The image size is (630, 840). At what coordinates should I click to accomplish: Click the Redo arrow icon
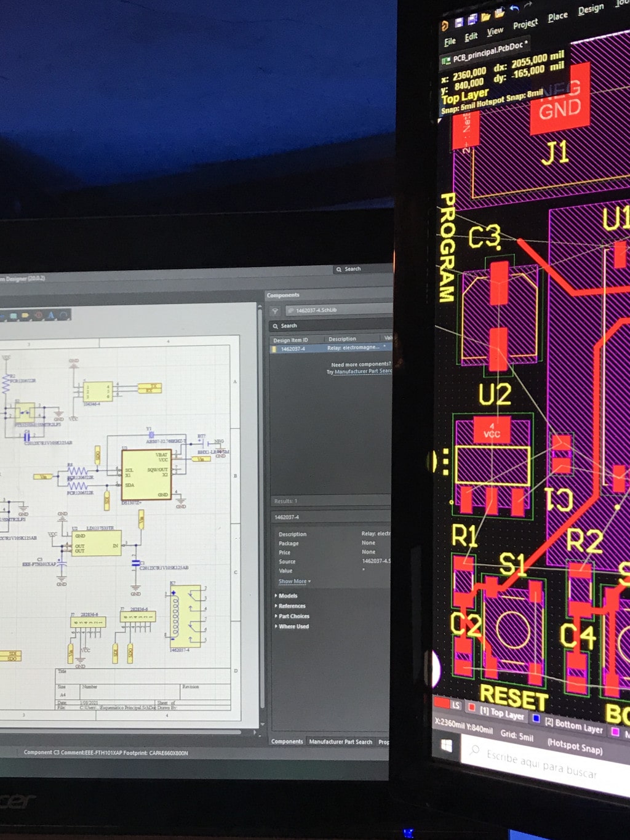(x=528, y=6)
